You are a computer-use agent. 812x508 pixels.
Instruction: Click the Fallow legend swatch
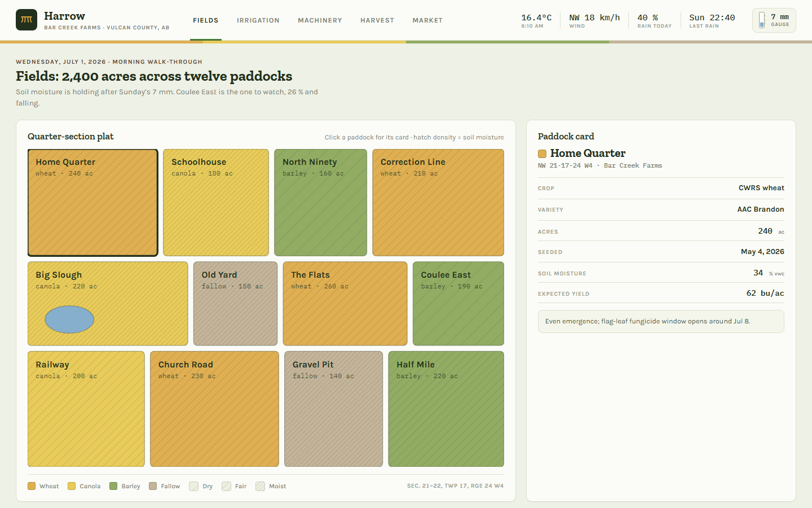[153, 486]
